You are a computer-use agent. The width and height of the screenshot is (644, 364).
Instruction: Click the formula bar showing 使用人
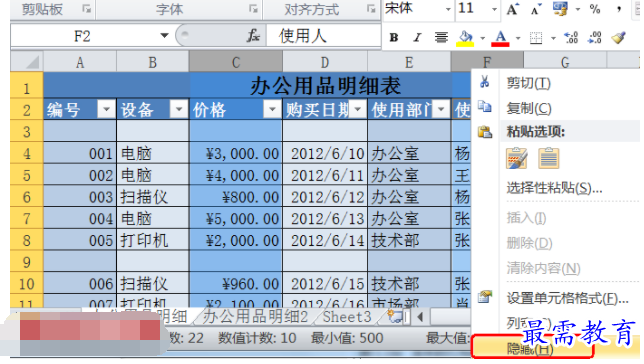(x=324, y=36)
